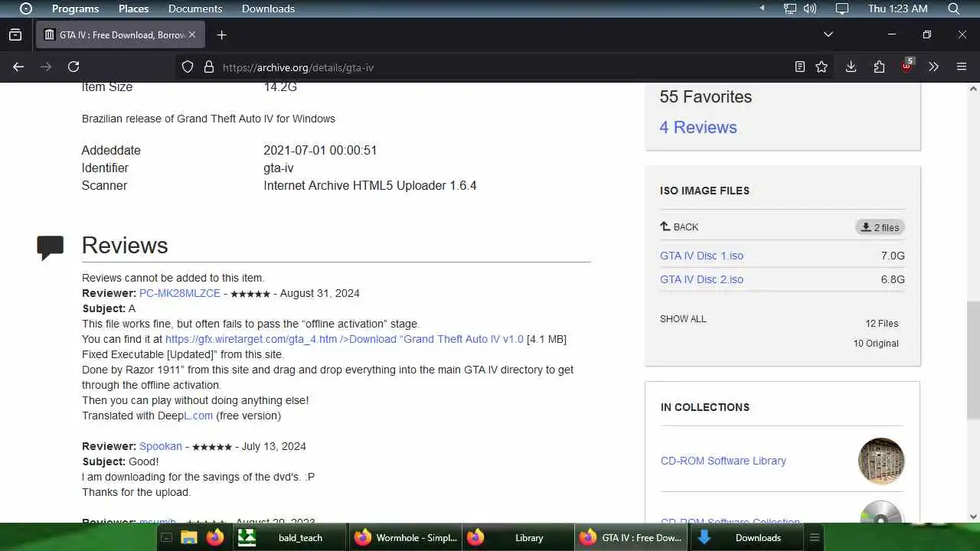Open desktop search magnifier icon
This screenshot has width=980, height=551.
pos(954,8)
